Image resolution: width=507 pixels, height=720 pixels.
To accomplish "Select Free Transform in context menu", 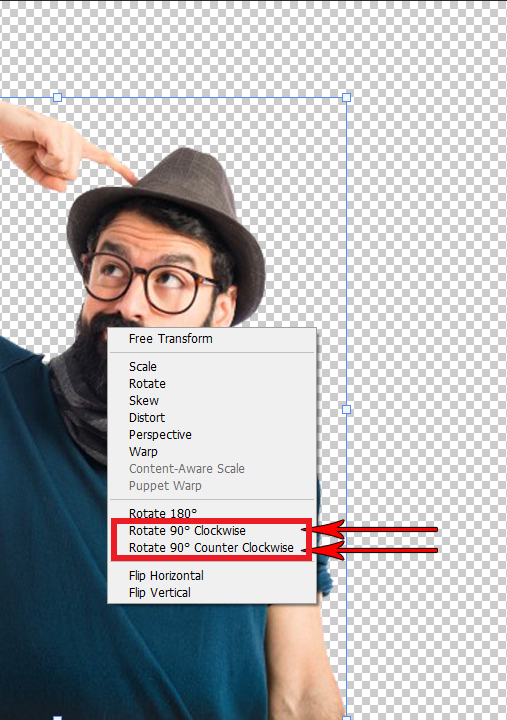I will click(170, 339).
